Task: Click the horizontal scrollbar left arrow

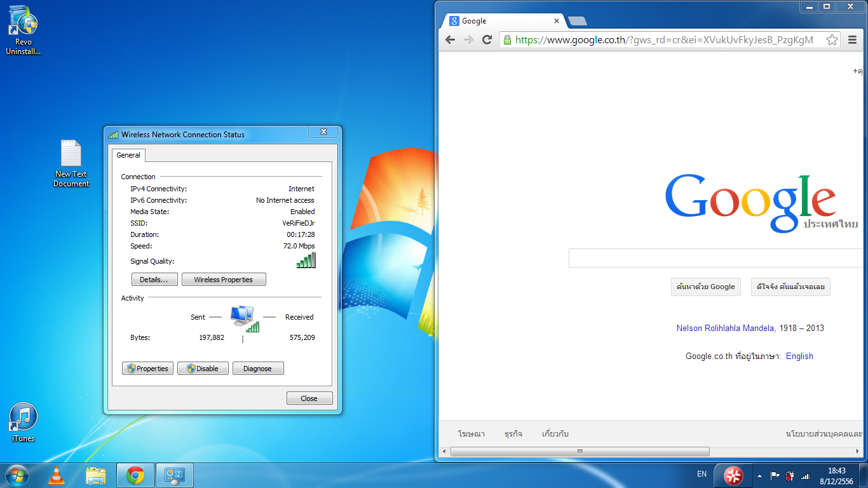Action: point(444,451)
